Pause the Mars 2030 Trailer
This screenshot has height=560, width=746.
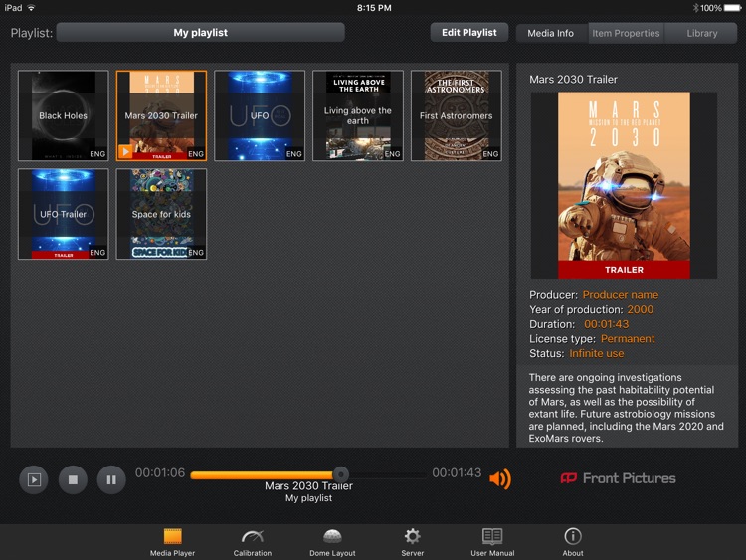coord(111,479)
